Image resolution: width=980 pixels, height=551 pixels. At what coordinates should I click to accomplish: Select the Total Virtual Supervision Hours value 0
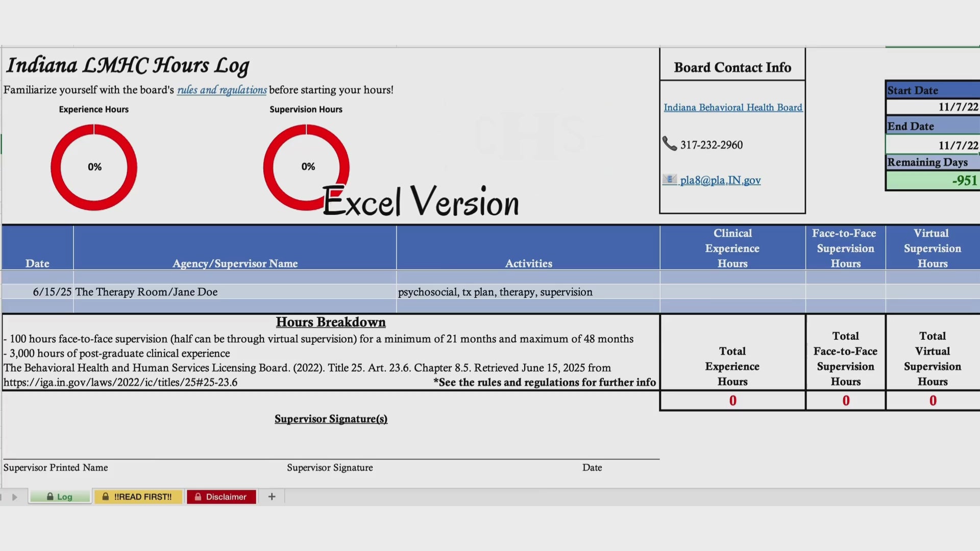click(933, 400)
